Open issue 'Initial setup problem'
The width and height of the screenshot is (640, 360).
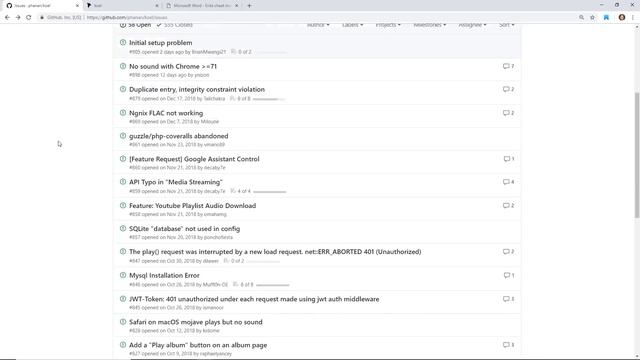[x=160, y=43]
